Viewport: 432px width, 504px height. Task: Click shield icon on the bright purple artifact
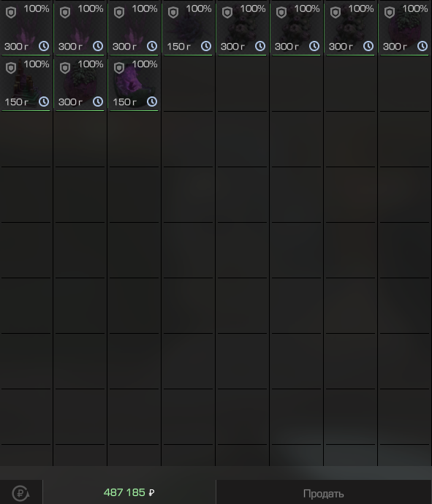(x=119, y=68)
